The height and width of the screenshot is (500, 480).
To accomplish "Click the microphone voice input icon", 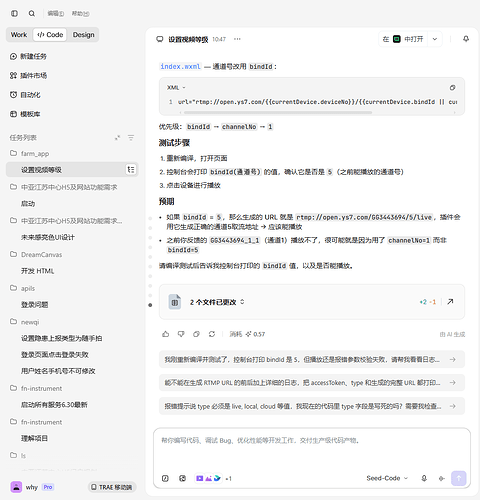I will click(424, 478).
